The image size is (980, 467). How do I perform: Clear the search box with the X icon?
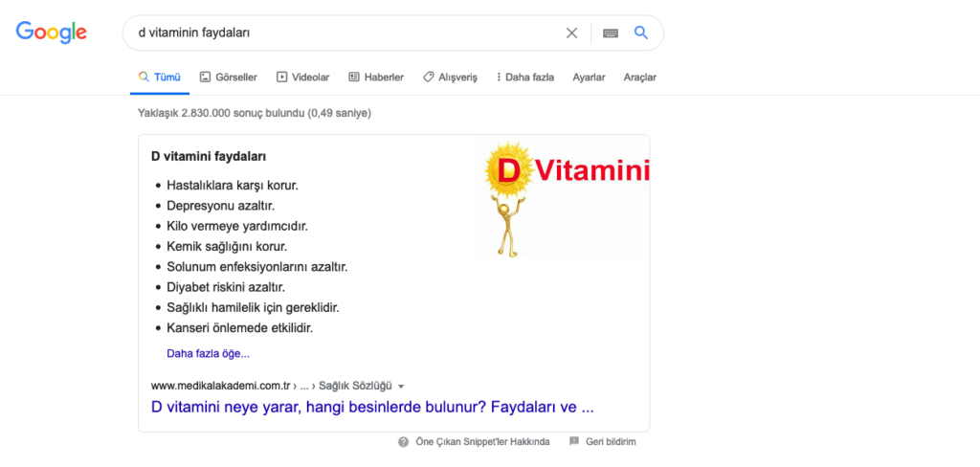pyautogui.click(x=571, y=33)
